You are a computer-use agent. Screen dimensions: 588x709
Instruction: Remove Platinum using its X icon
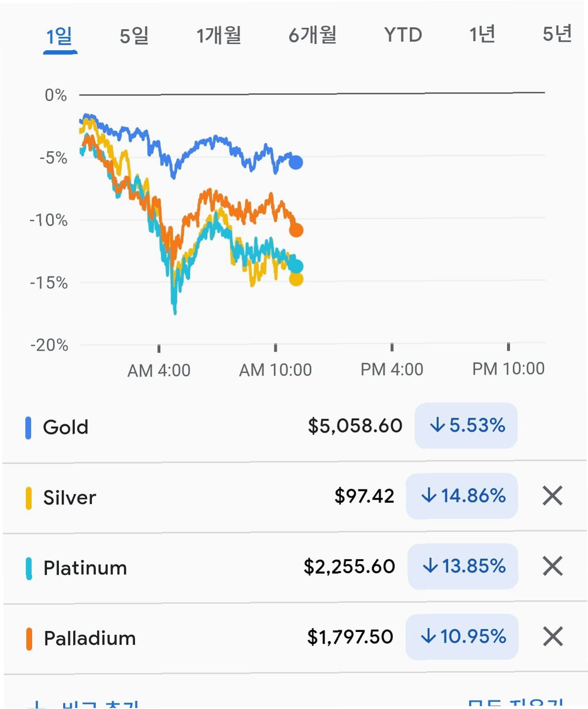553,566
